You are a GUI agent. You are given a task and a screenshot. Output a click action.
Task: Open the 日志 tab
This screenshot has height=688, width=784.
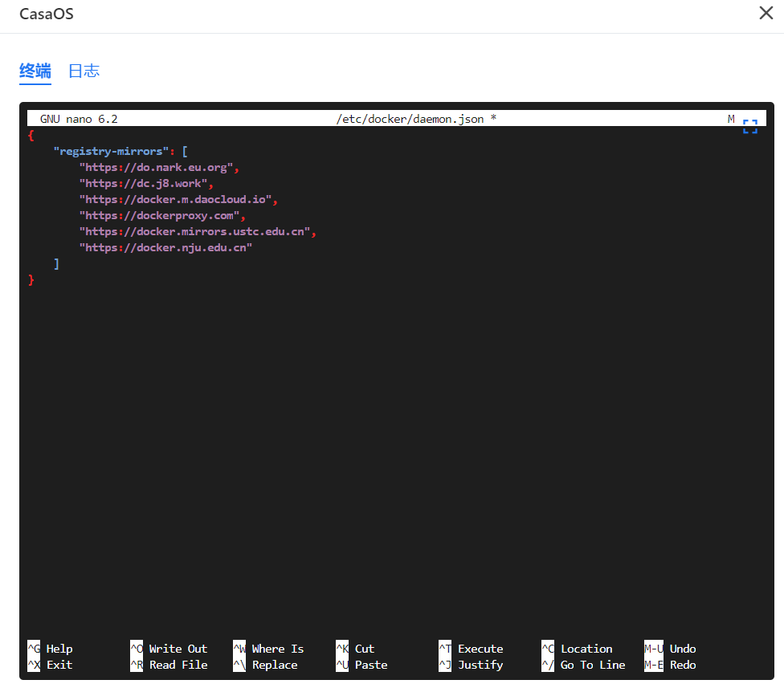point(84,71)
